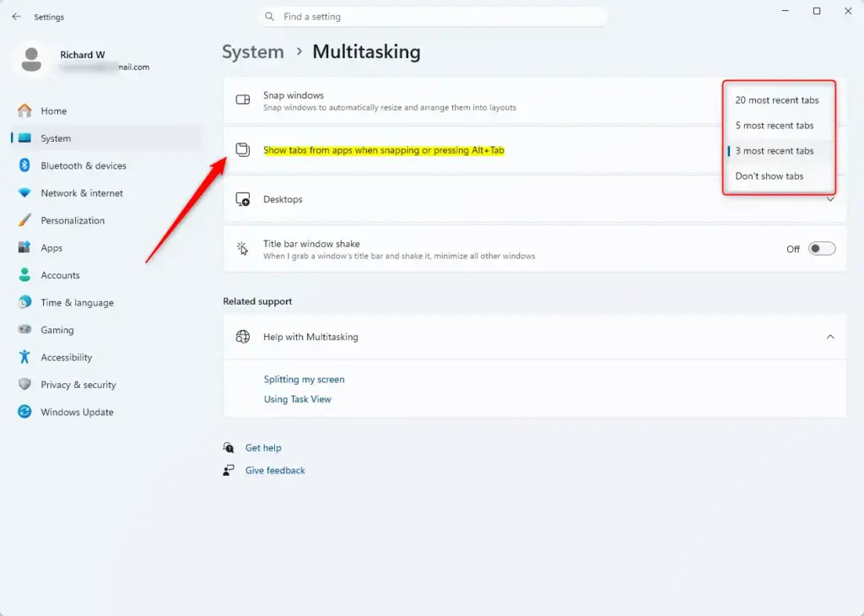Viewport: 864px width, 616px height.
Task: Pick 5 most recent tabs option
Action: point(775,126)
